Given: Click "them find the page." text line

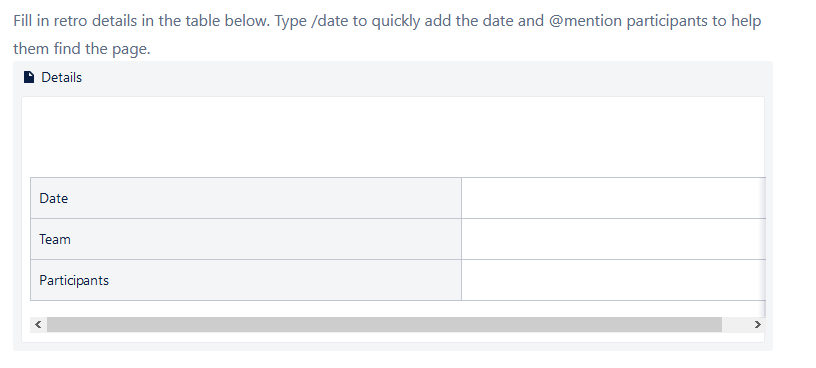Looking at the screenshot, I should [x=82, y=49].
